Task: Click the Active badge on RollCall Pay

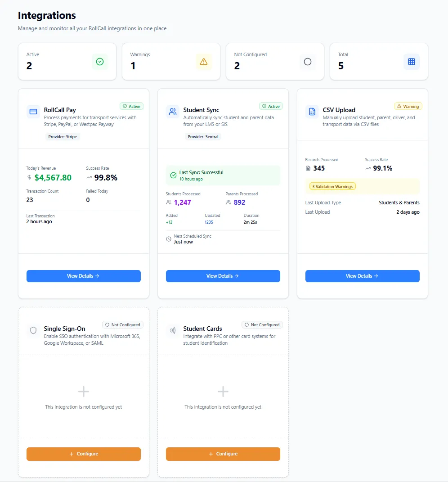Action: coord(131,106)
